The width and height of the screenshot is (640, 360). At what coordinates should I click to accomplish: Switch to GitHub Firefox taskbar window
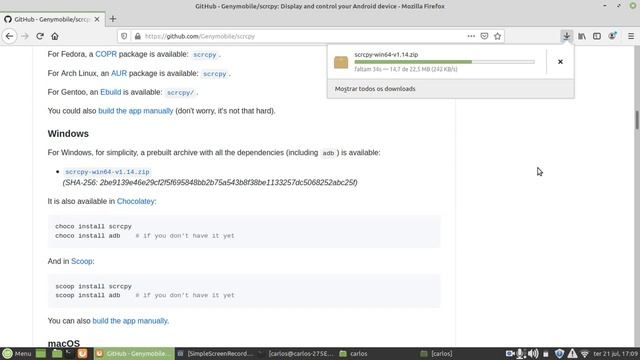click(x=134, y=353)
